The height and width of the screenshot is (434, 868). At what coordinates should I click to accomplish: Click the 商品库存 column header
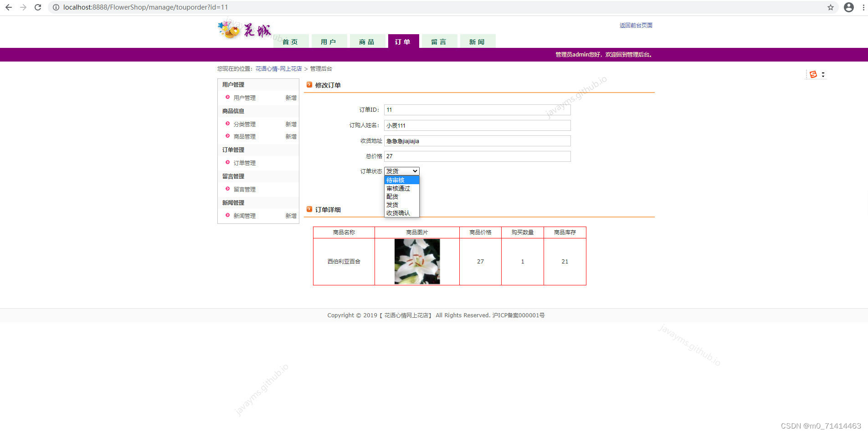[565, 232]
